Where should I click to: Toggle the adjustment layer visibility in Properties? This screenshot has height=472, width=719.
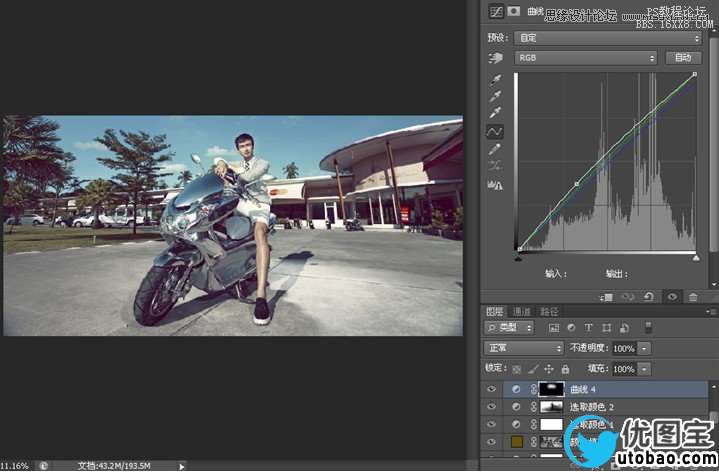tap(672, 297)
